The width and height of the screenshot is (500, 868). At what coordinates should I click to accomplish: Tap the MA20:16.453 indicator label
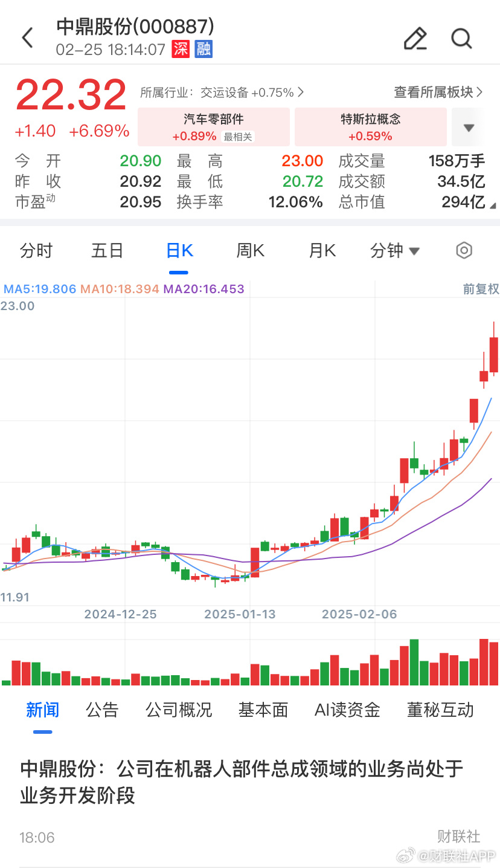[x=204, y=289]
